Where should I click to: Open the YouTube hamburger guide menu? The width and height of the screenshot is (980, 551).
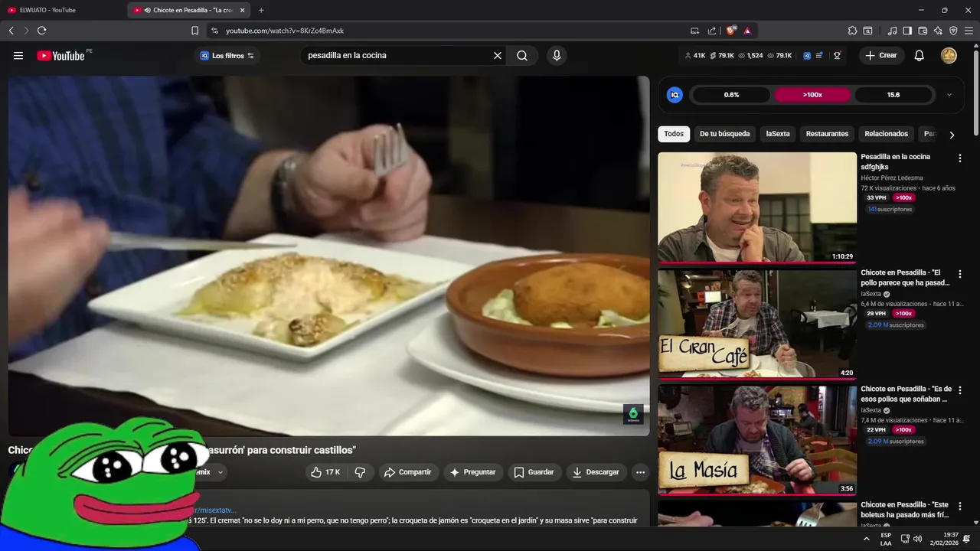(x=18, y=56)
